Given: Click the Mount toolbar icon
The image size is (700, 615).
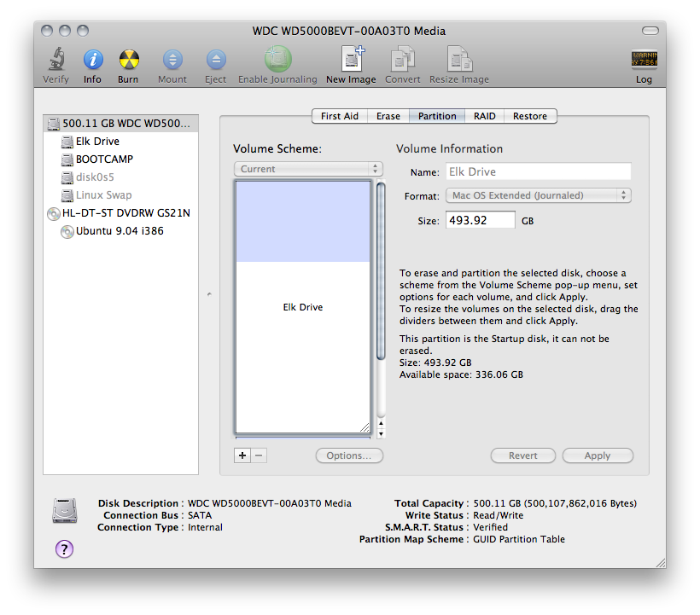Looking at the screenshot, I should (172, 60).
